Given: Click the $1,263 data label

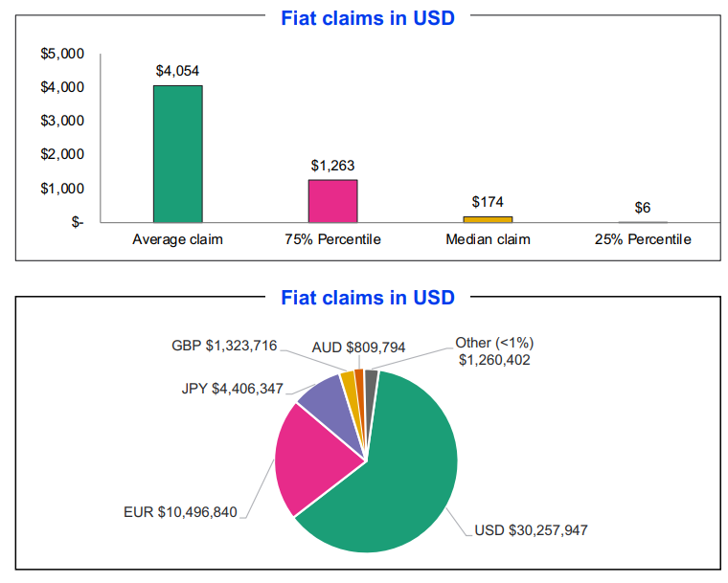Looking at the screenshot, I should point(332,165).
